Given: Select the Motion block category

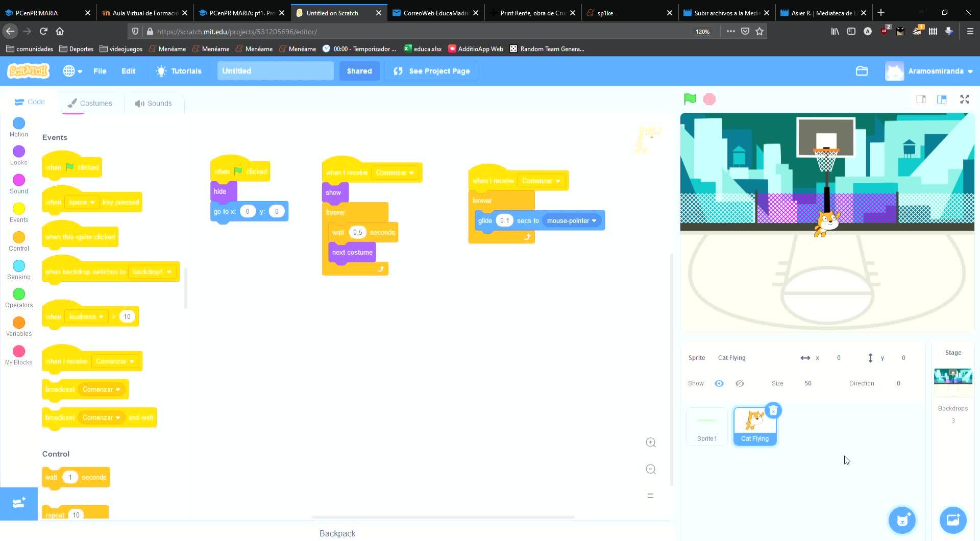Looking at the screenshot, I should [x=19, y=127].
